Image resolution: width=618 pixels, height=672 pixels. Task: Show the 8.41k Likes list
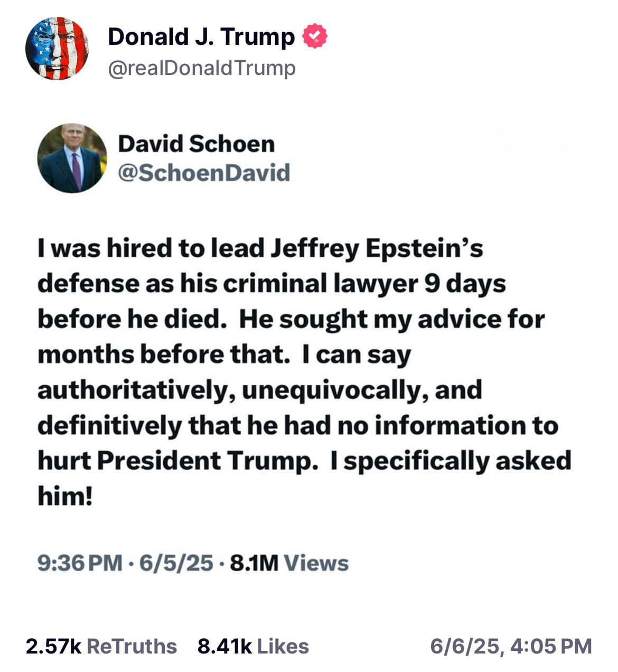(x=254, y=647)
